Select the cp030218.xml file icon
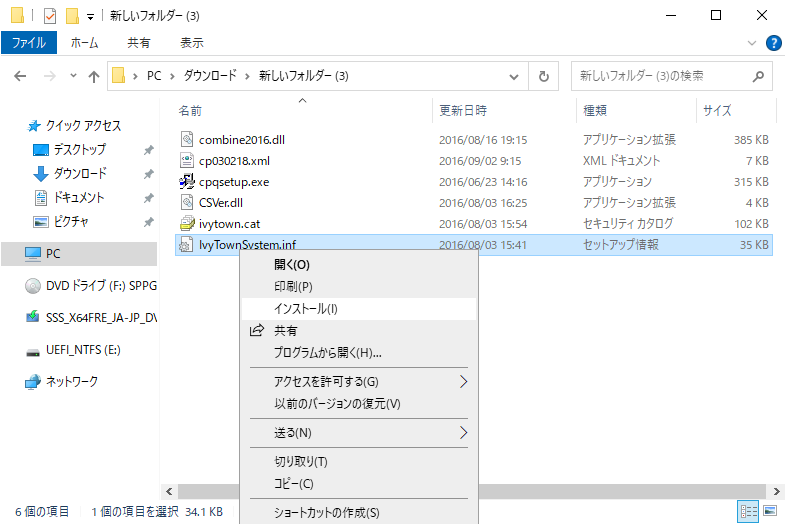The height and width of the screenshot is (524, 786). (186, 160)
